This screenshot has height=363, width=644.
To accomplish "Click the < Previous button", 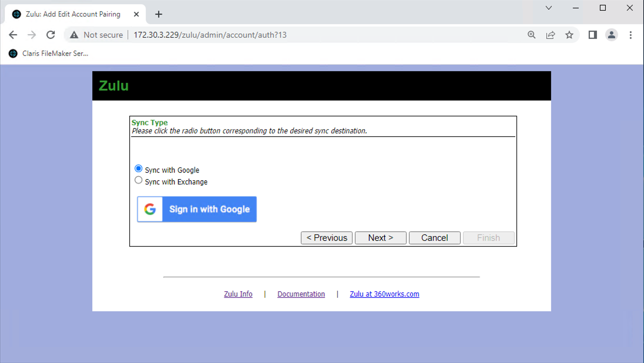I will [x=327, y=238].
